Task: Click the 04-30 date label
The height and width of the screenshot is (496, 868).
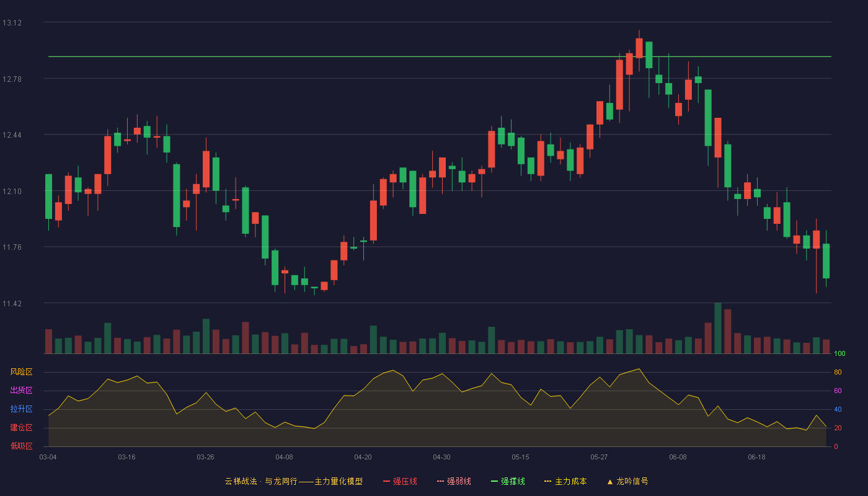Action: [441, 457]
